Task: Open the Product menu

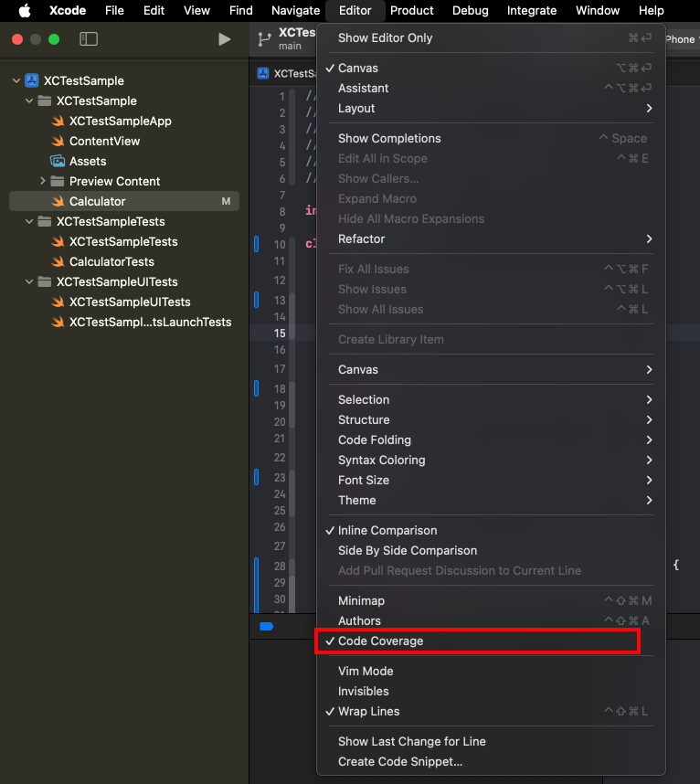Action: pos(411,10)
